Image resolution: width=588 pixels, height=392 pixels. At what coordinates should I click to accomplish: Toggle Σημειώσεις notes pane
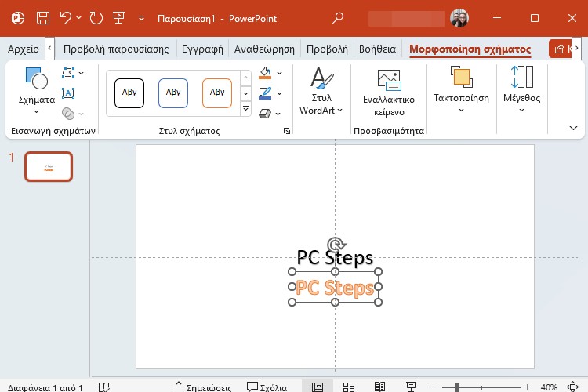tap(201, 387)
